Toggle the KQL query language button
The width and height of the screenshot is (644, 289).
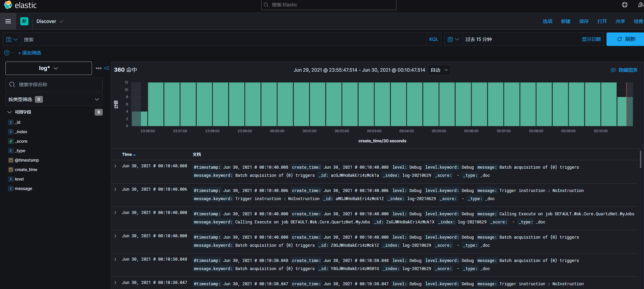tap(434, 39)
